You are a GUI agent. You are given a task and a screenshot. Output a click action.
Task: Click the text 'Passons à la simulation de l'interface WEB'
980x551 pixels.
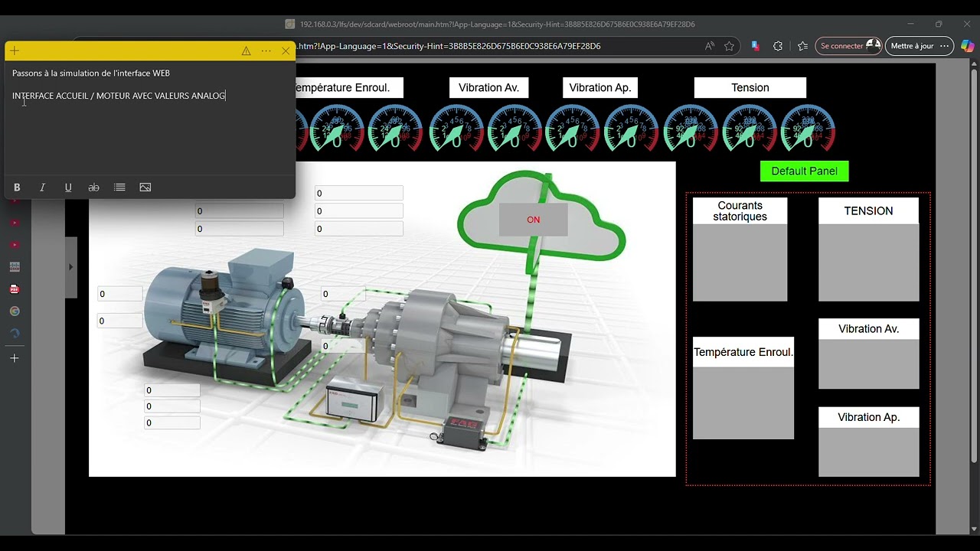click(91, 73)
